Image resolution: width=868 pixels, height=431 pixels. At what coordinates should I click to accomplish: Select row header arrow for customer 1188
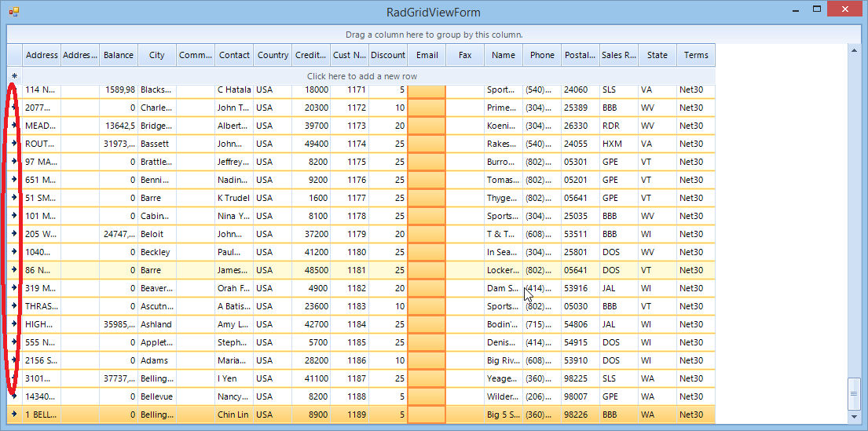coord(14,396)
